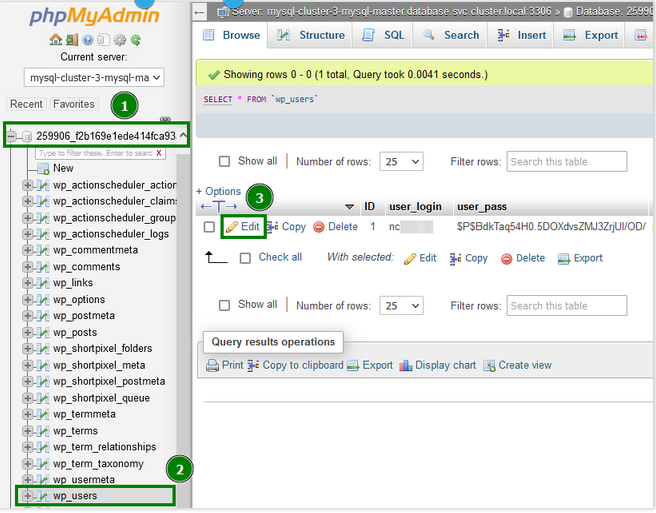The height and width of the screenshot is (513, 656).
Task: Open phpMyAdmin documentation help icon
Action: coord(88,40)
